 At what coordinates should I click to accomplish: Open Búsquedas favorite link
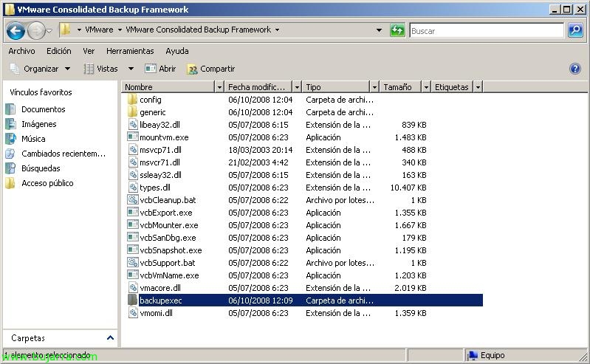pos(41,168)
